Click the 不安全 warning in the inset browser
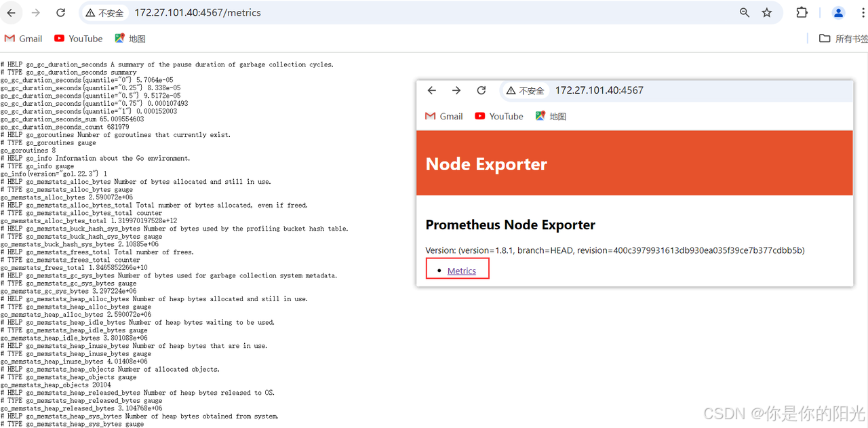Image resolution: width=868 pixels, height=428 pixels. (x=526, y=90)
